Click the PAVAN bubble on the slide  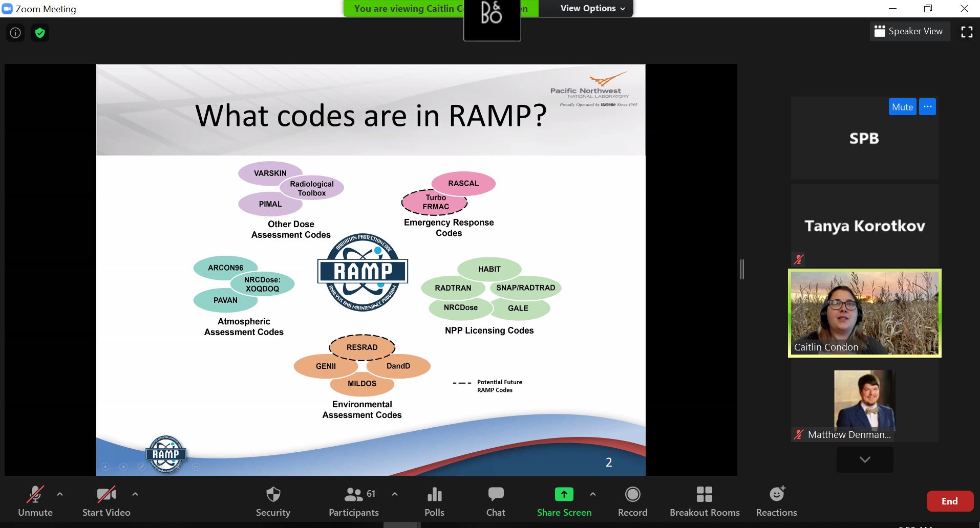point(225,300)
